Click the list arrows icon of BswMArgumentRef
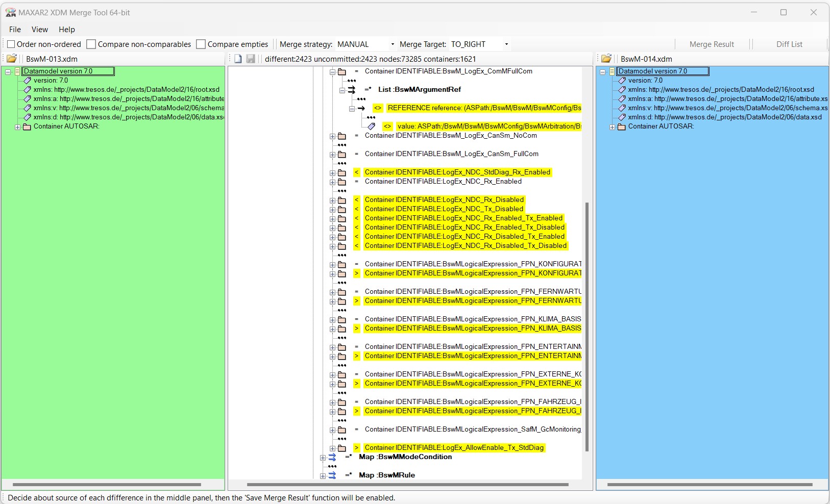 click(x=352, y=90)
